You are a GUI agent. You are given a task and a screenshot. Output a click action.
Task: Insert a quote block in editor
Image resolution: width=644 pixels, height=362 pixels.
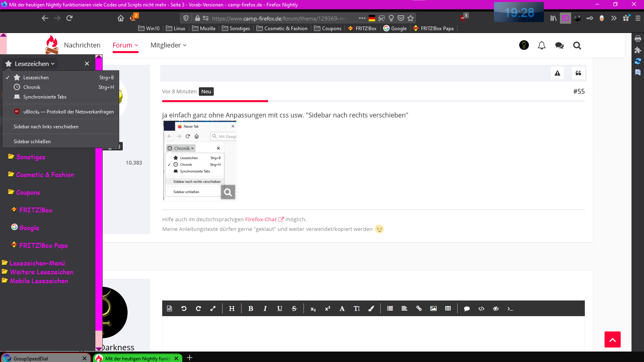[x=467, y=309]
